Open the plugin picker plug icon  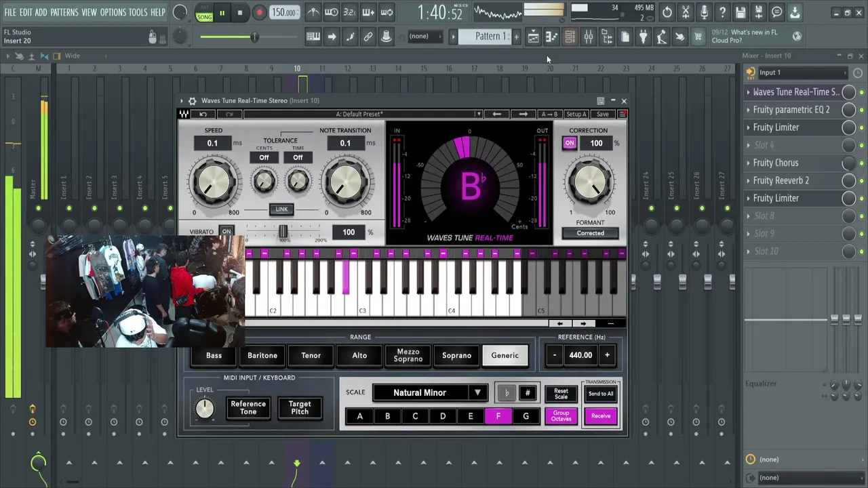coord(644,37)
